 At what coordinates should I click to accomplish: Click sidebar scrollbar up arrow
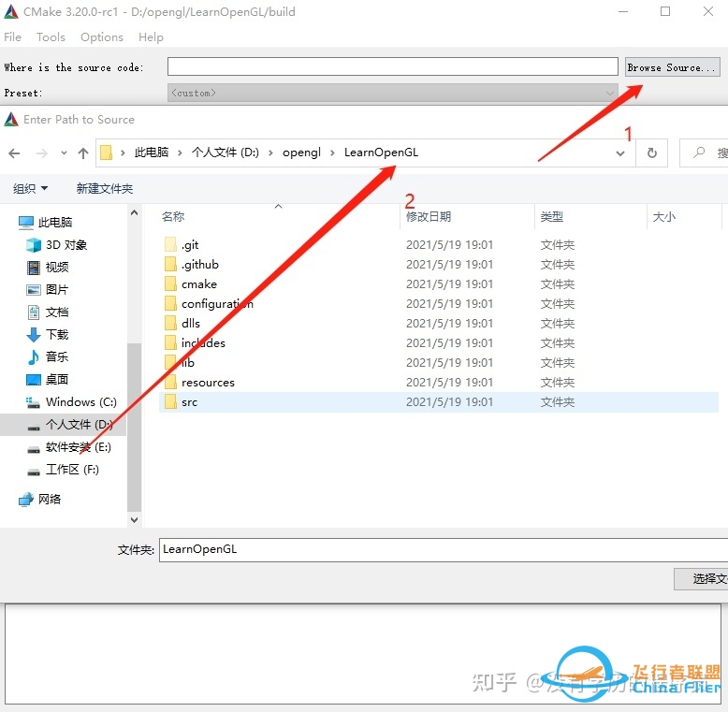point(134,212)
